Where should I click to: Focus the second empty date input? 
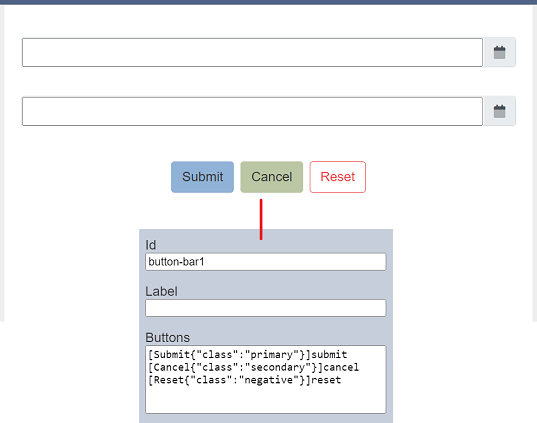(252, 111)
